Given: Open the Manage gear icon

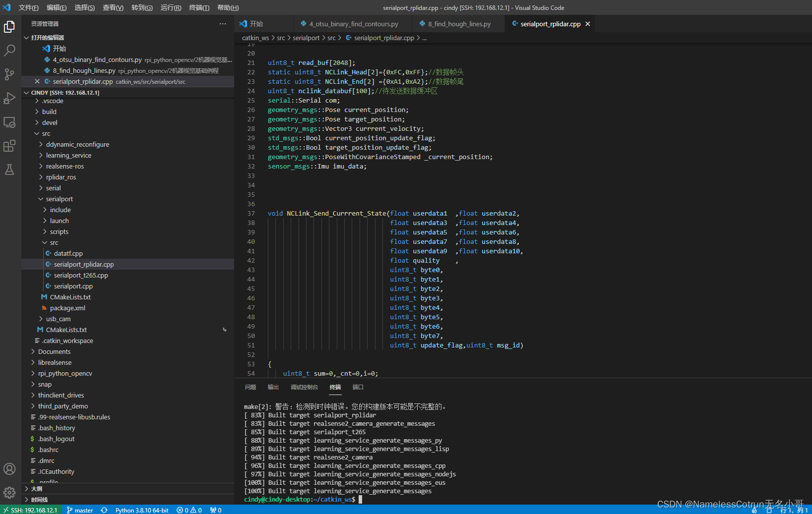Looking at the screenshot, I should [x=9, y=492].
